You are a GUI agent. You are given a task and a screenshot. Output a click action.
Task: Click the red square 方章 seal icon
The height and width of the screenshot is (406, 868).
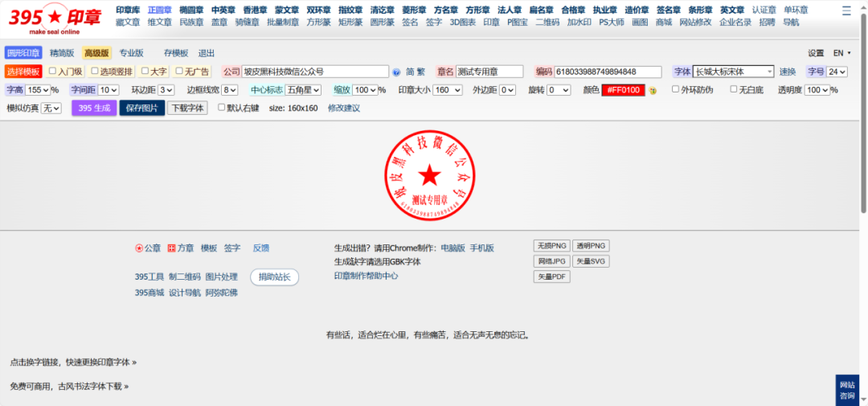[172, 248]
